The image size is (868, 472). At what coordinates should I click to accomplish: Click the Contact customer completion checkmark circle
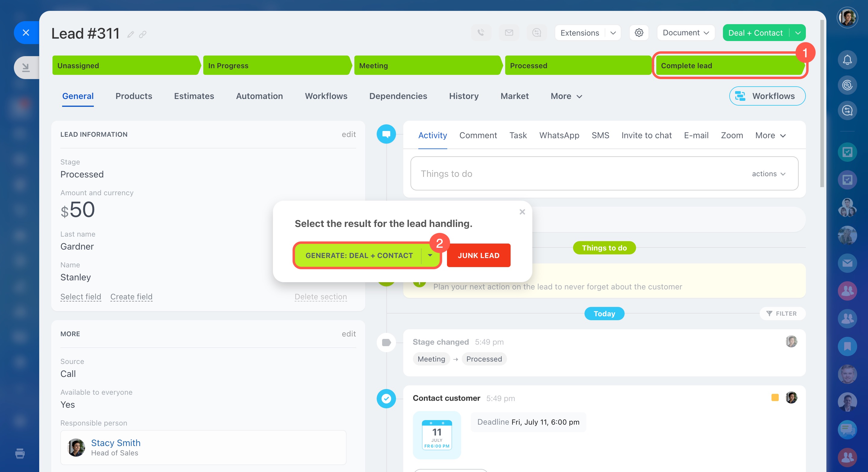386,398
